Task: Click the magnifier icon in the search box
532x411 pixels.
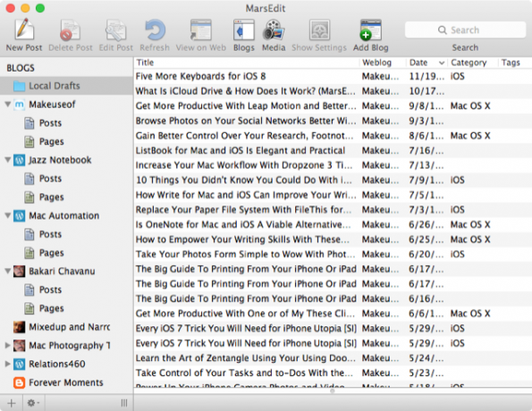Action: [442, 29]
